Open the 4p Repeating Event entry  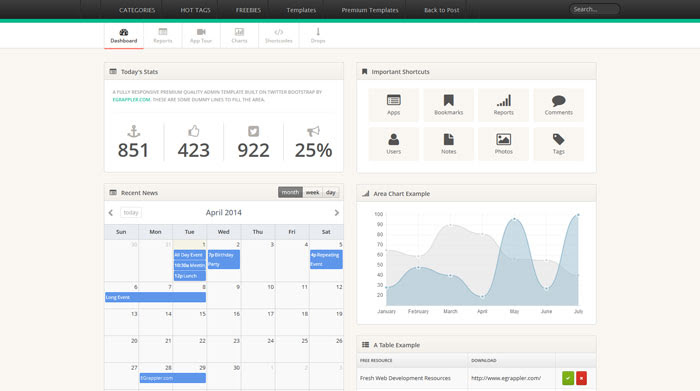[x=326, y=259]
